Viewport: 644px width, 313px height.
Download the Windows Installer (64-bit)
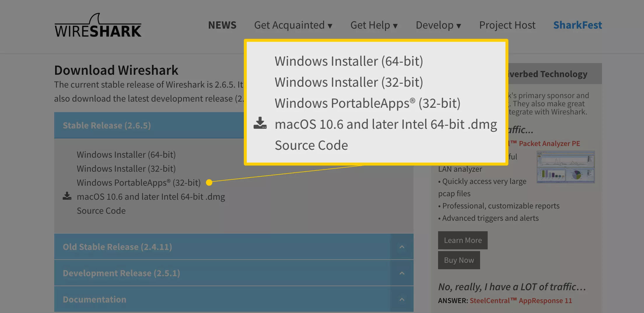(126, 154)
